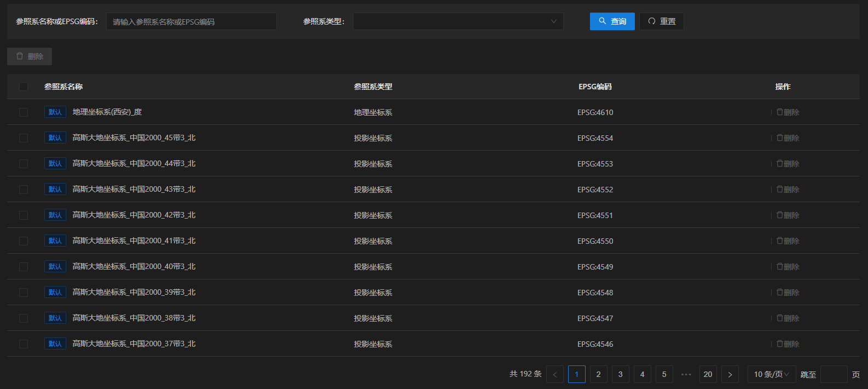Click the 查询 search button
868x389 pixels.
612,21
